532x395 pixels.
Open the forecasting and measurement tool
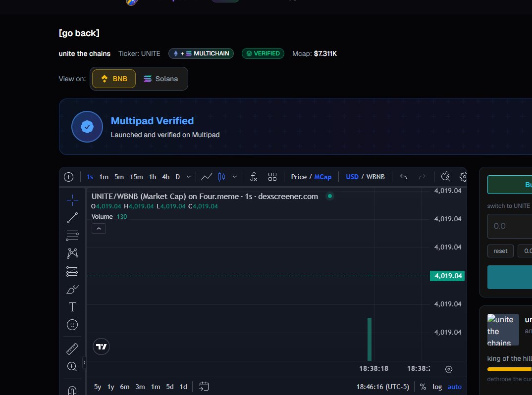click(x=72, y=271)
